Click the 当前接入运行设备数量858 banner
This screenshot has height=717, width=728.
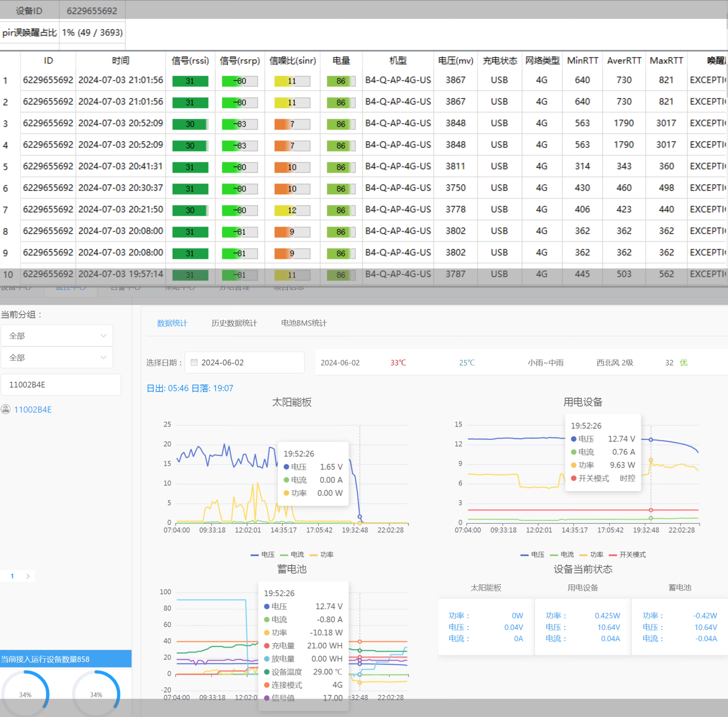tap(66, 659)
